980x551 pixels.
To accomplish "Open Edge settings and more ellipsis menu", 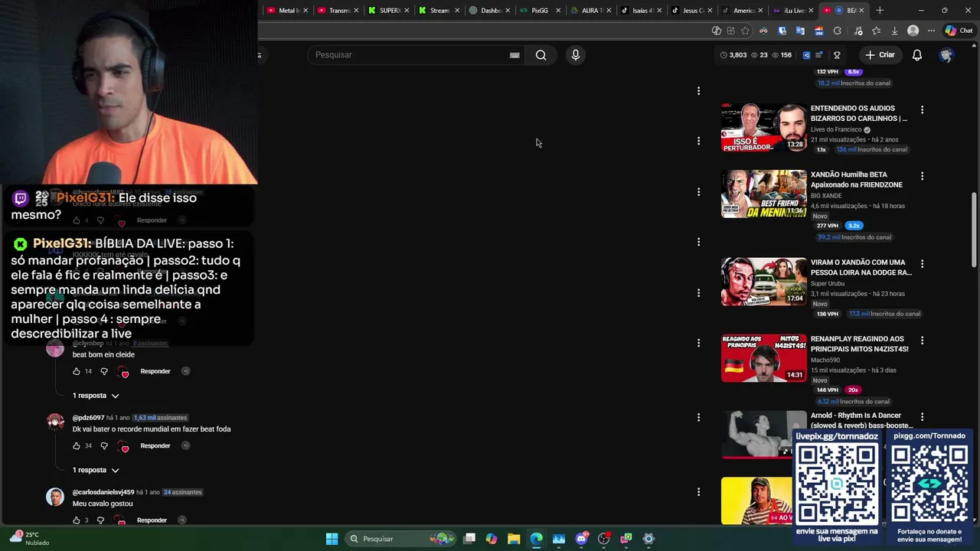I will click(x=931, y=31).
